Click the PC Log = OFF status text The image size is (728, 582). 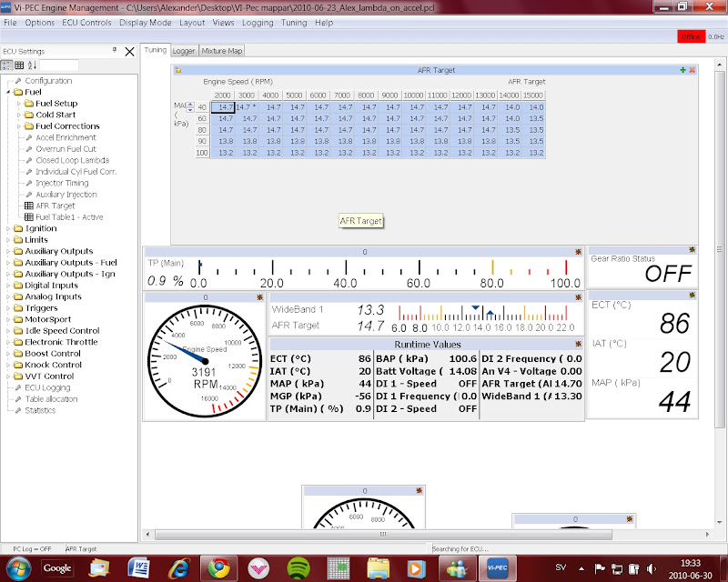tap(32, 549)
